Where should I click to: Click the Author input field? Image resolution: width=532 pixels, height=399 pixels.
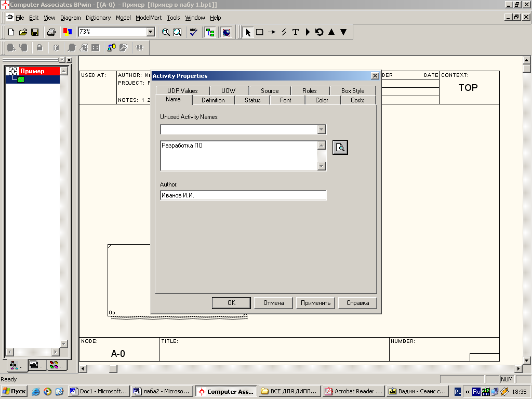[243, 195]
